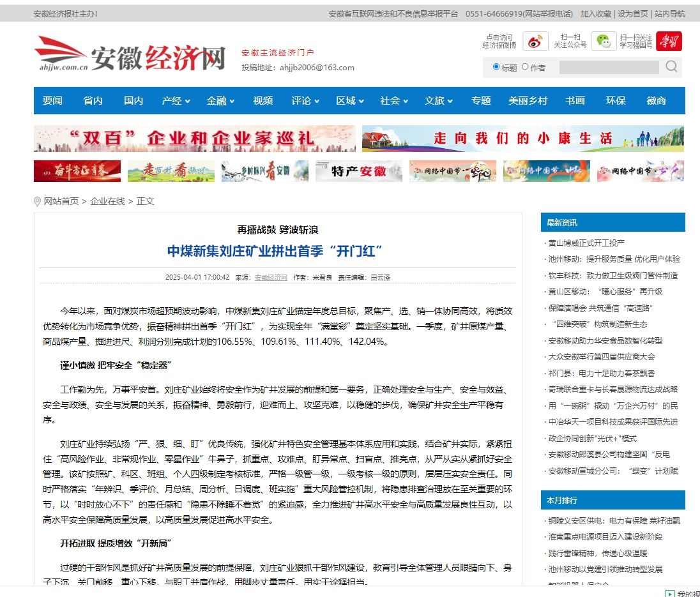Open the 特产安徽 banner thumbnail
Viewport: 700px width, 597px height.
pos(358,171)
